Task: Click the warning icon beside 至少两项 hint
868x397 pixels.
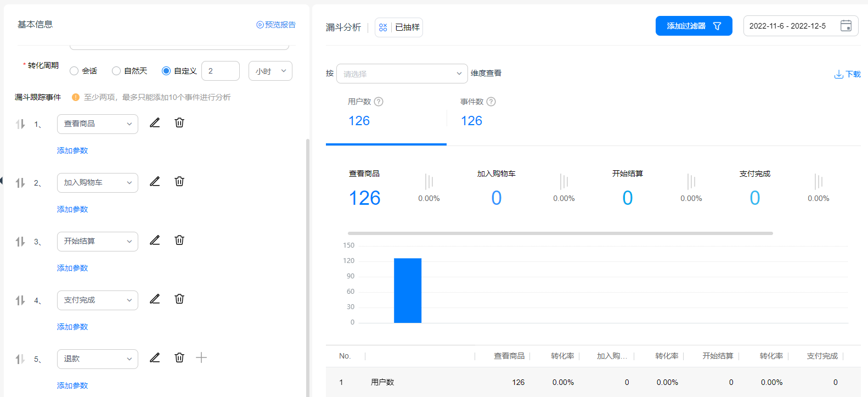Action: point(76,97)
